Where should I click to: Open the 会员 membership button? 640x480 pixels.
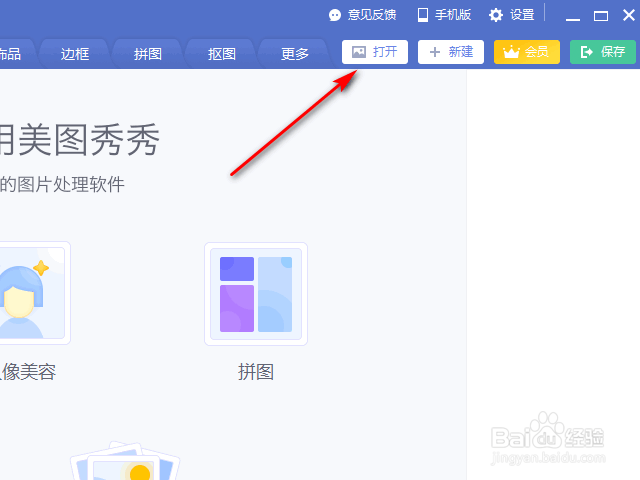pos(527,52)
